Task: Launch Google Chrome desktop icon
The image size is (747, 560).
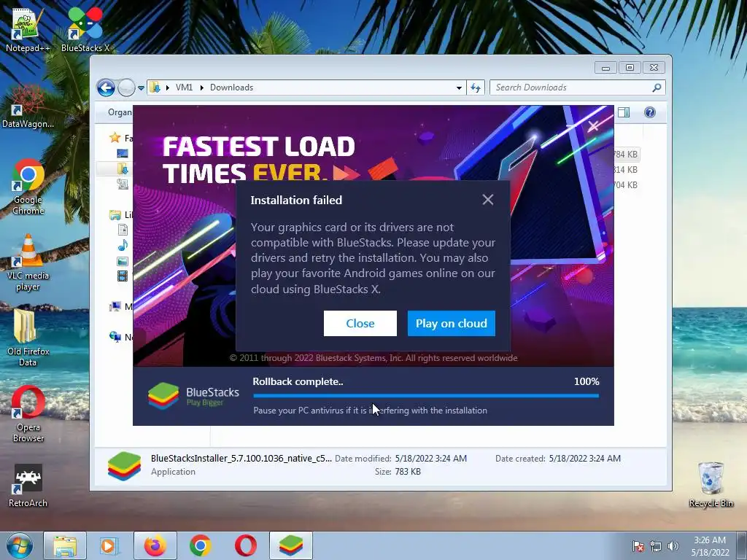Action: coord(28,187)
